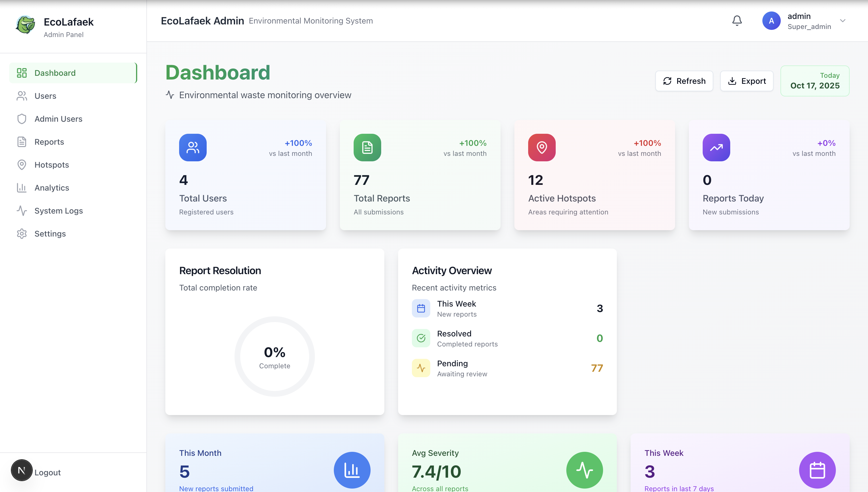Click the Admin Users shield icon
Screen dimensions: 868x492
[x=22, y=119]
